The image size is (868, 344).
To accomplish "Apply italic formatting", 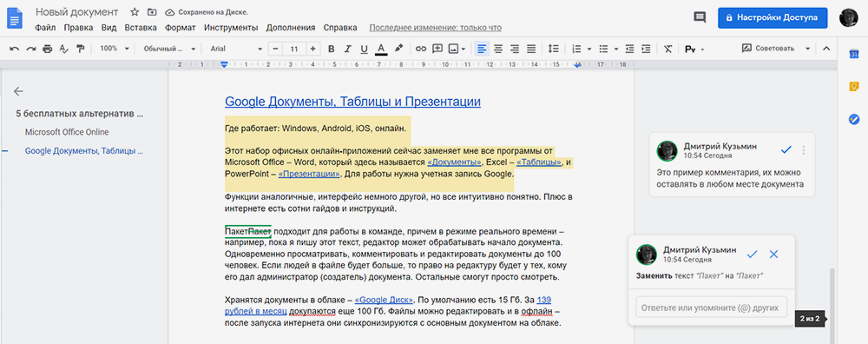I will coord(348,49).
